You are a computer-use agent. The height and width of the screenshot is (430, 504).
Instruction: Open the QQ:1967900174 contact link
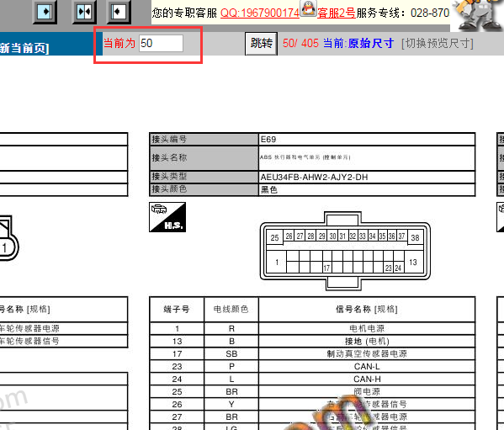[x=260, y=13]
